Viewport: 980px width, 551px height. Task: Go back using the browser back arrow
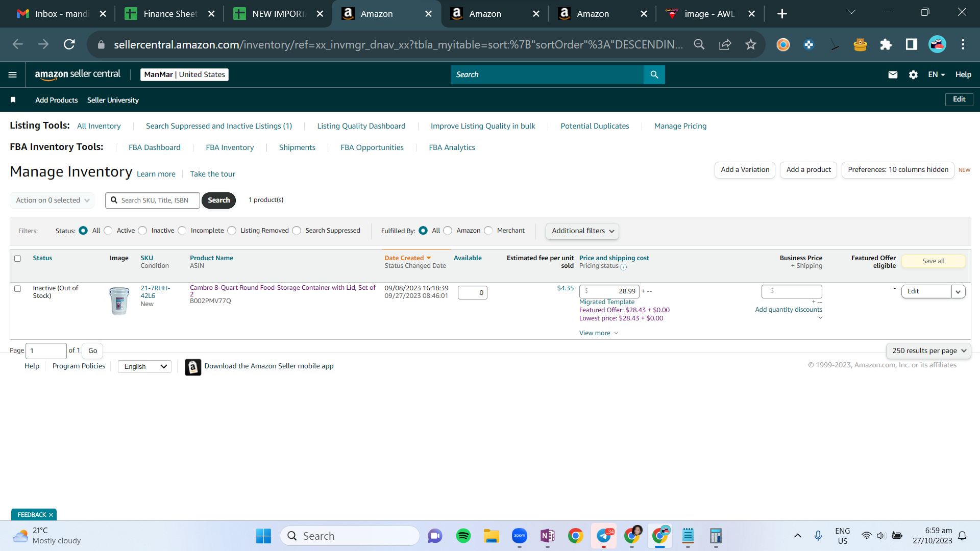tap(18, 44)
